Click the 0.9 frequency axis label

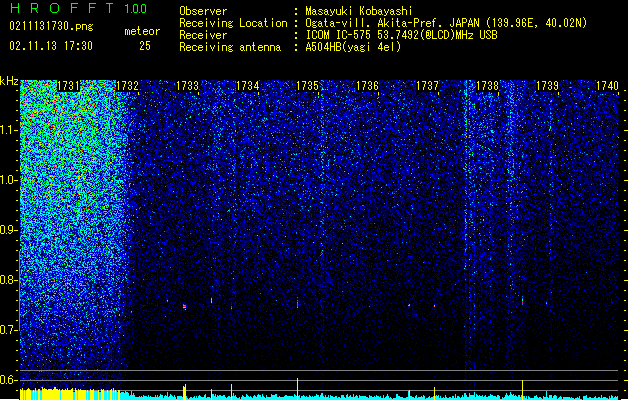(x=8, y=230)
